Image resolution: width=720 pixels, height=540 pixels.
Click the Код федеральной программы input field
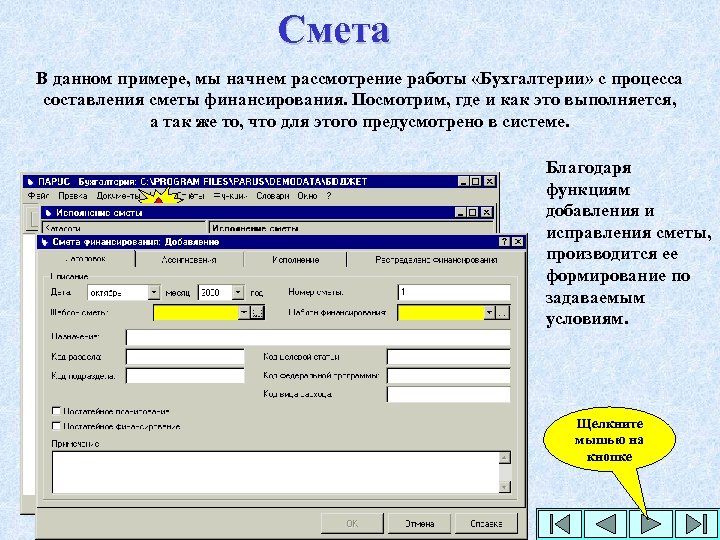tap(449, 376)
